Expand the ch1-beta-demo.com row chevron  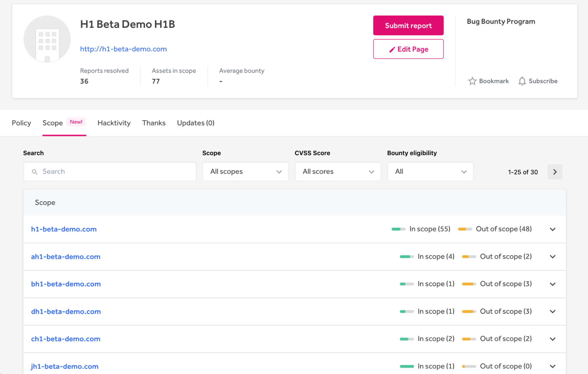552,339
